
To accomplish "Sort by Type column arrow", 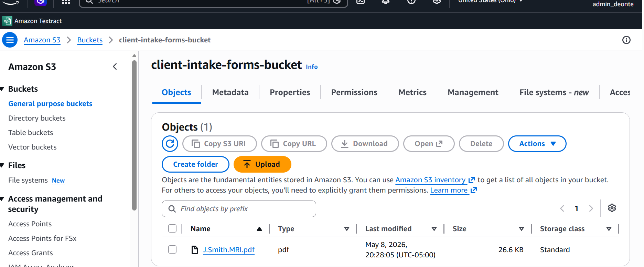I will point(347,229).
